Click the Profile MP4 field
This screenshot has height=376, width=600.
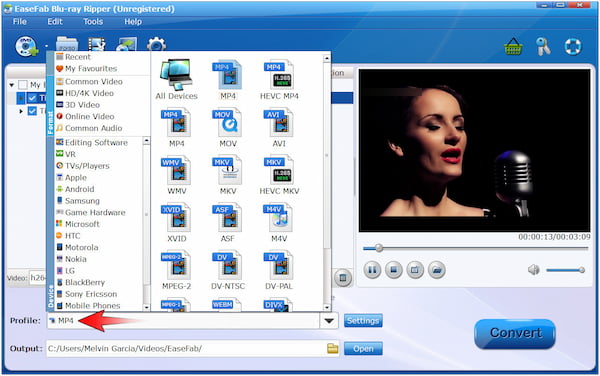(183, 321)
